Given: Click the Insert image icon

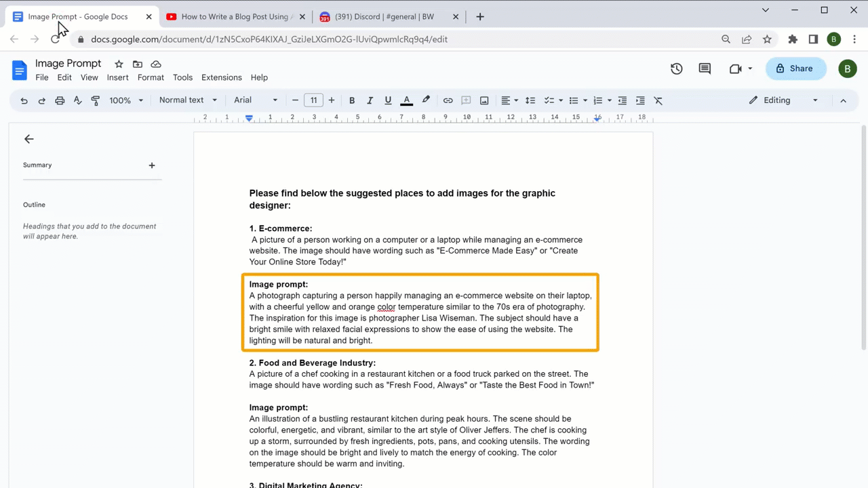Looking at the screenshot, I should coord(484,100).
